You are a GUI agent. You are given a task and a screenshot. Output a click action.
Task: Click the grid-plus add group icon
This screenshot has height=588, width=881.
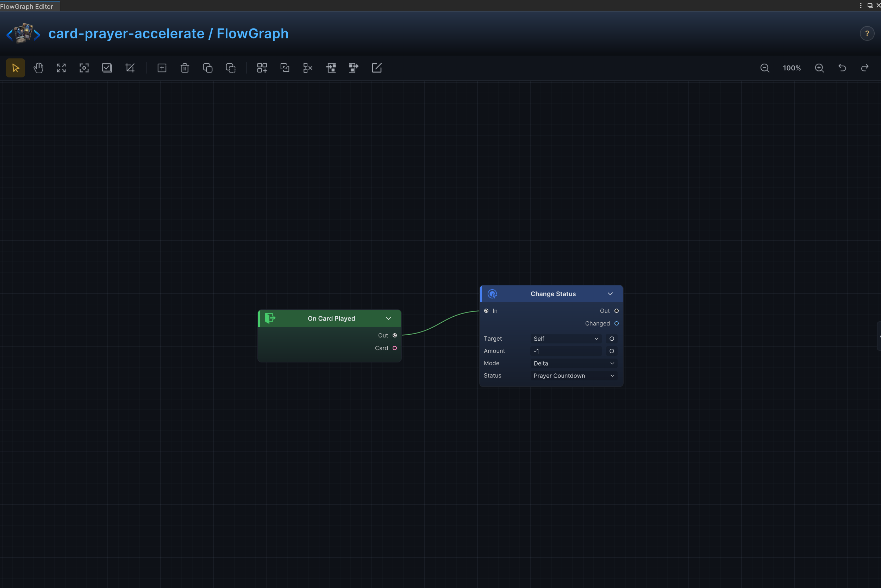pos(262,68)
